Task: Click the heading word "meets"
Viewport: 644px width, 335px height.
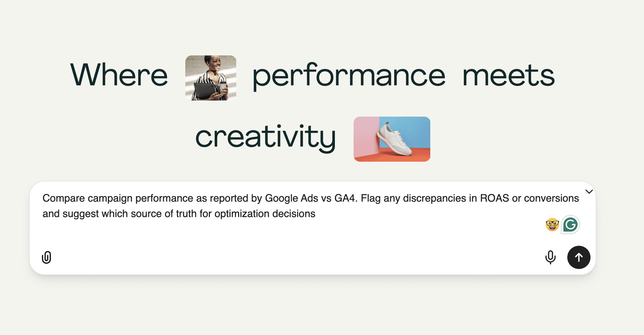Action: click(x=508, y=76)
